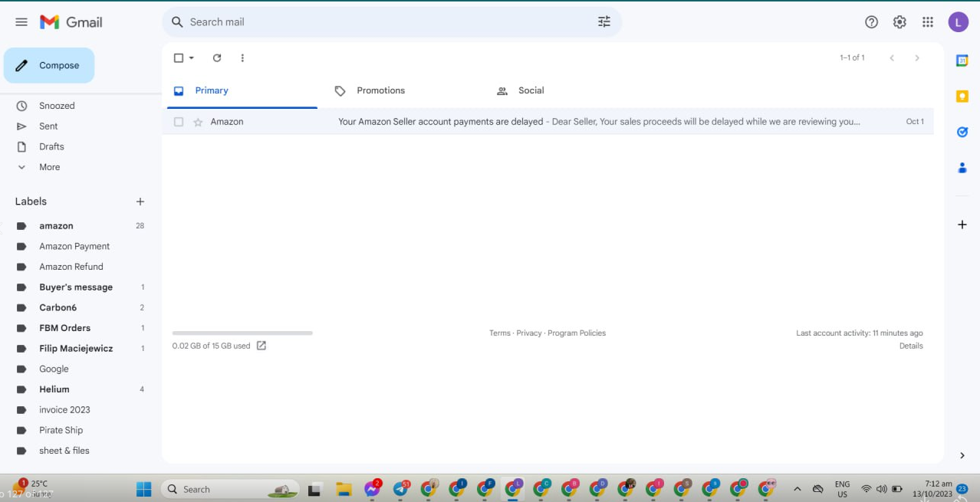Open the manage storage icon
Image resolution: width=980 pixels, height=502 pixels.
pos(261,346)
